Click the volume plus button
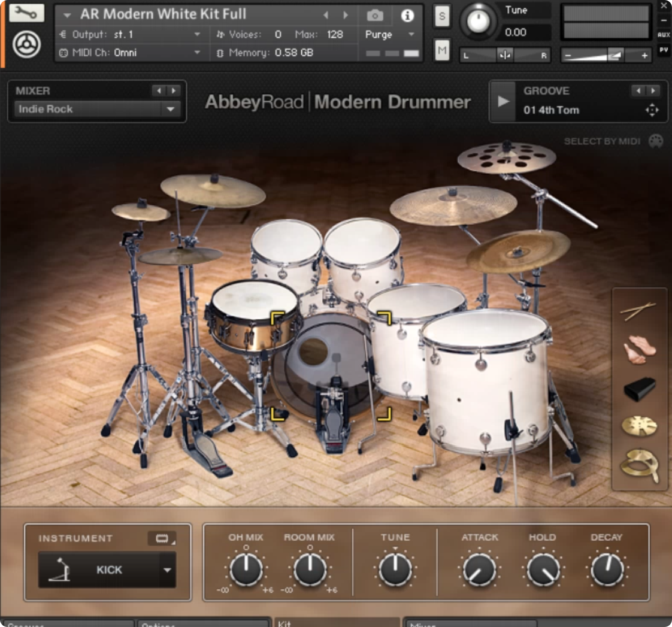The width and height of the screenshot is (672, 627). point(644,56)
